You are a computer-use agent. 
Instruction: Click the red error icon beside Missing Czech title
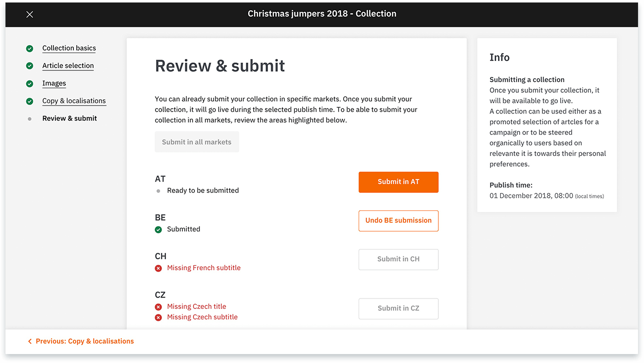click(x=158, y=306)
